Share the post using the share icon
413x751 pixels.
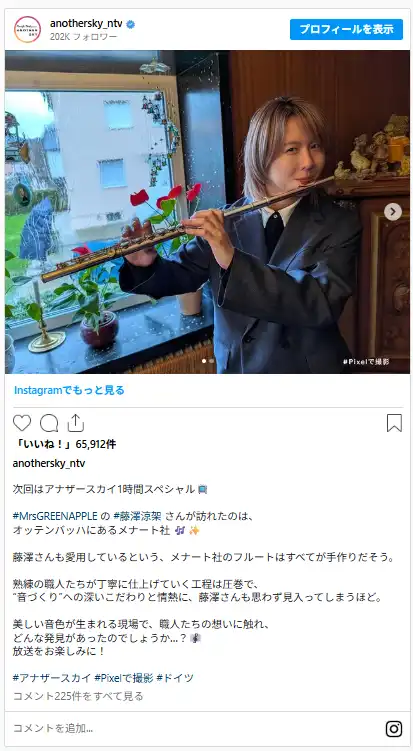click(x=76, y=423)
